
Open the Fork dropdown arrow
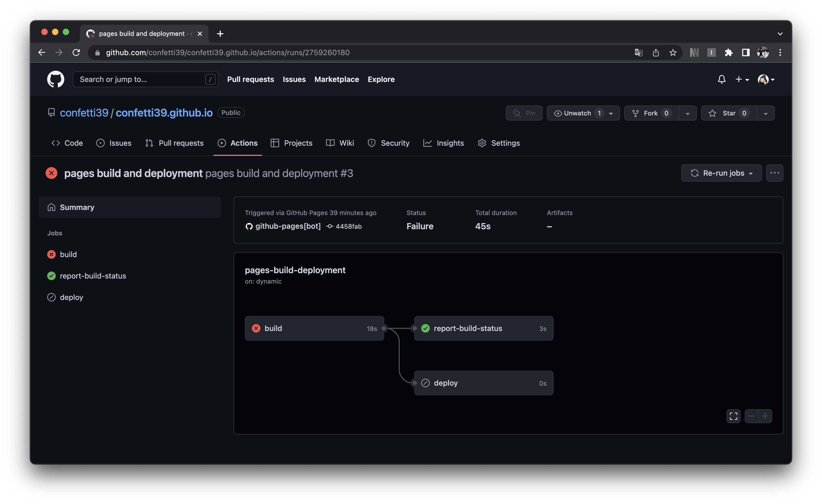pyautogui.click(x=688, y=113)
